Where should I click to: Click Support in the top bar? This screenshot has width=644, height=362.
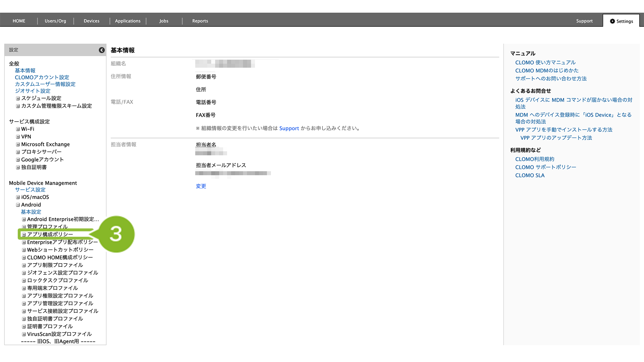click(x=584, y=21)
